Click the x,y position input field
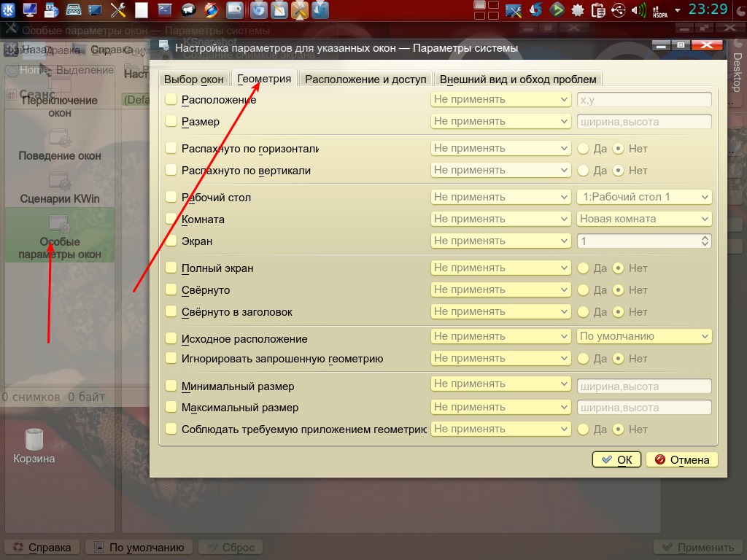 644,100
